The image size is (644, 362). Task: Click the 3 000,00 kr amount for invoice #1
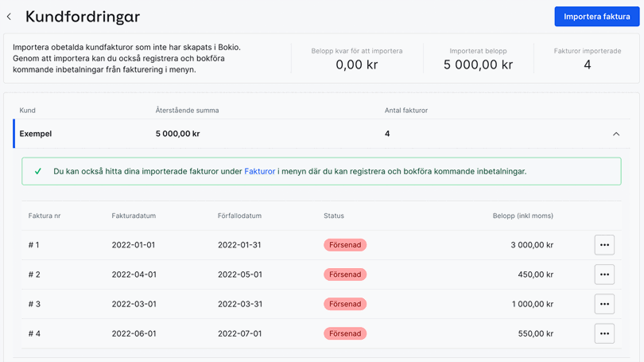532,245
